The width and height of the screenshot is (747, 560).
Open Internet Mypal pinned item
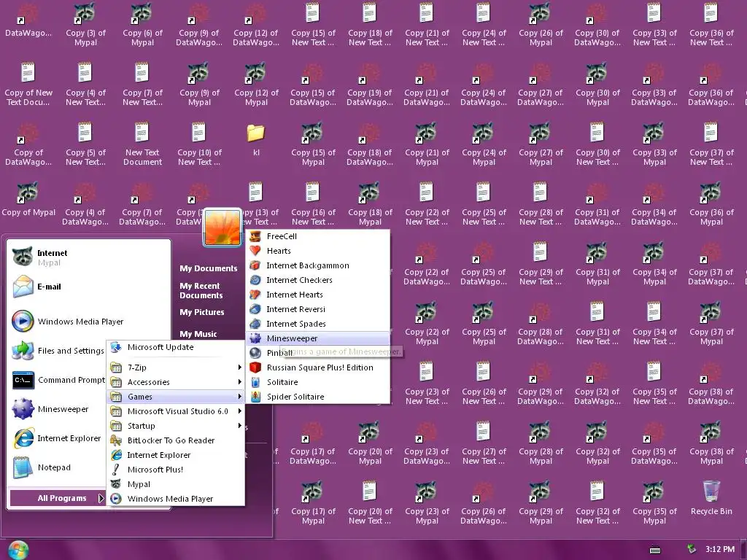pos(88,257)
